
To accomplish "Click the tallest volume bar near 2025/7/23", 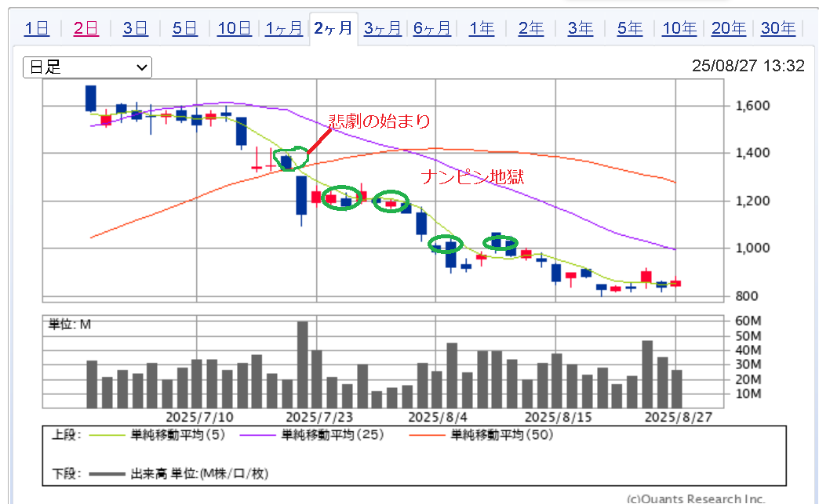I will (302, 364).
